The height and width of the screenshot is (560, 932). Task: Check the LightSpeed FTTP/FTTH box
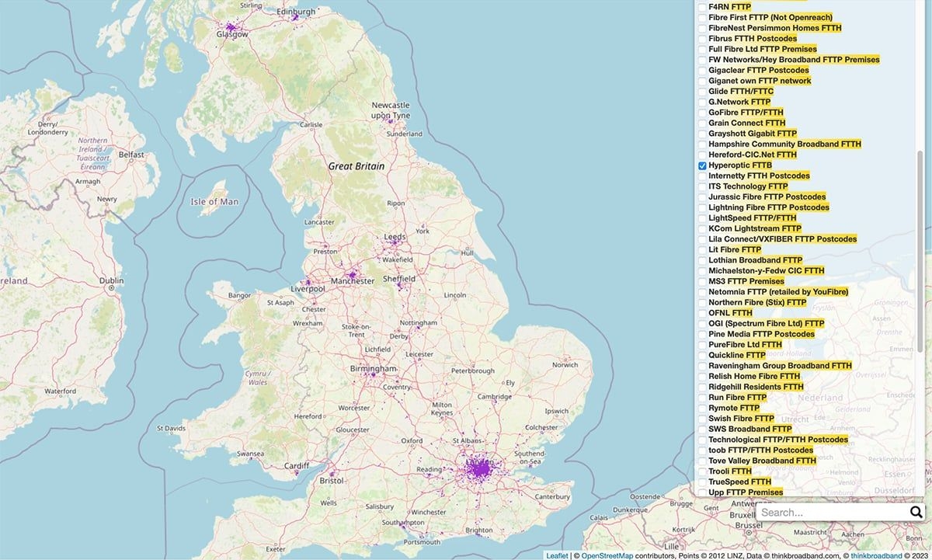(702, 218)
